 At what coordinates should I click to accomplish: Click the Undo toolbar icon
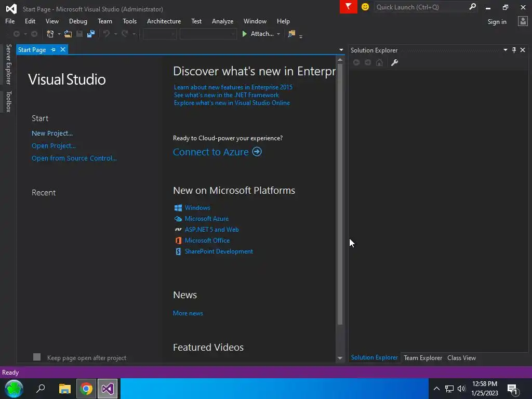coord(107,34)
